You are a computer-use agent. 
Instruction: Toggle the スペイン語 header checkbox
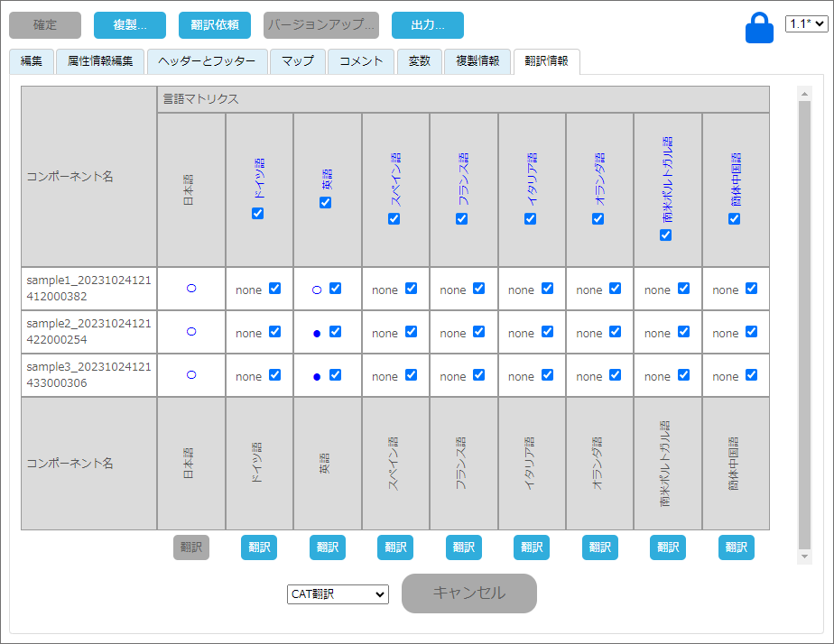394,219
